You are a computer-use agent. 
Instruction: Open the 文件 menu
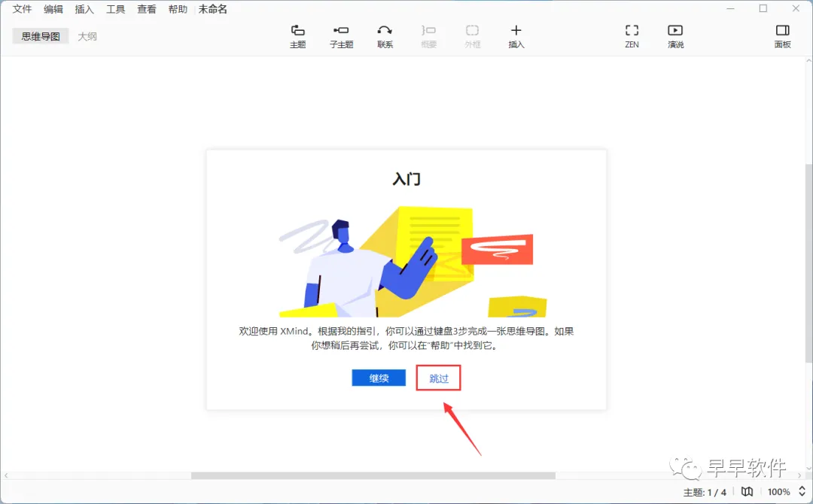tap(22, 9)
